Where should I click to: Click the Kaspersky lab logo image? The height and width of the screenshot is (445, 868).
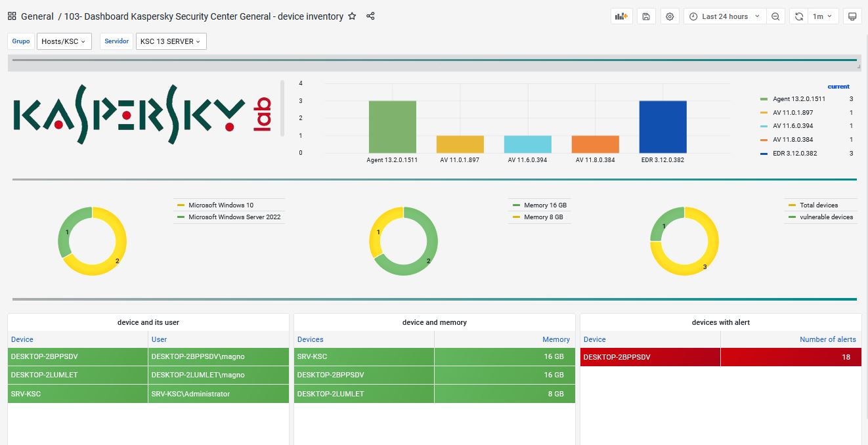coord(142,115)
